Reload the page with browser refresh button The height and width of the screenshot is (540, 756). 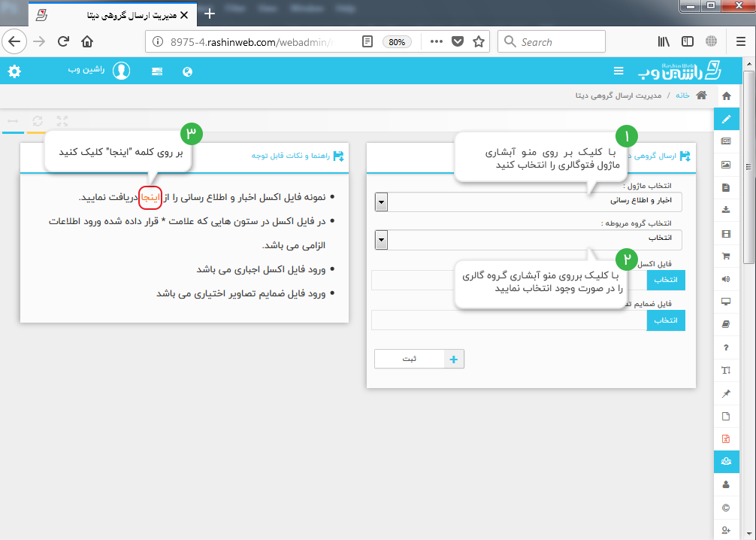click(x=63, y=41)
